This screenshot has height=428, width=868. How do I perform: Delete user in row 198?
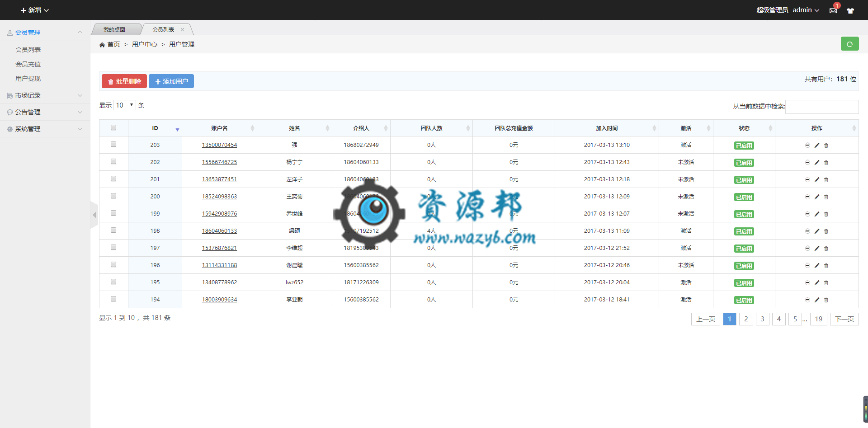click(x=826, y=231)
